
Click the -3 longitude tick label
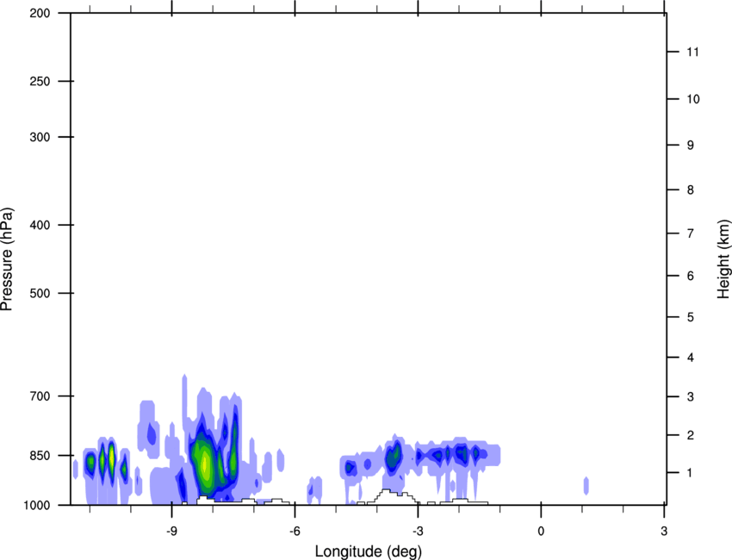[418, 532]
